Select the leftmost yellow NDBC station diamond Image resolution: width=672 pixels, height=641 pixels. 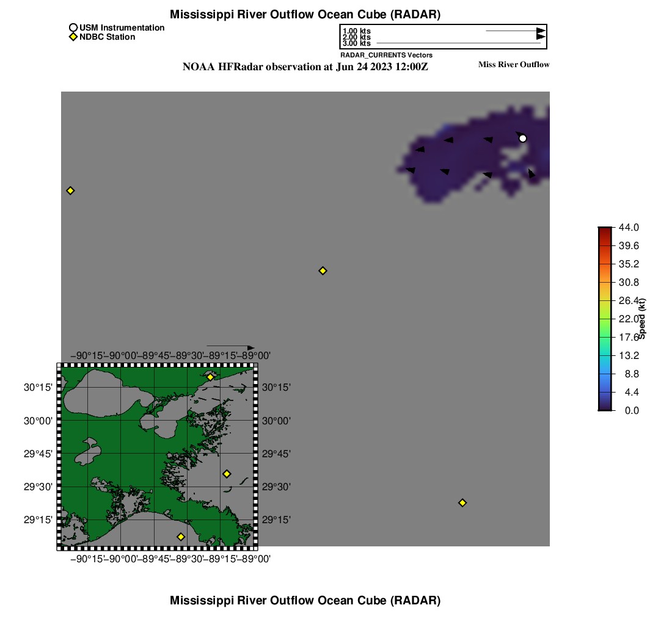point(70,190)
